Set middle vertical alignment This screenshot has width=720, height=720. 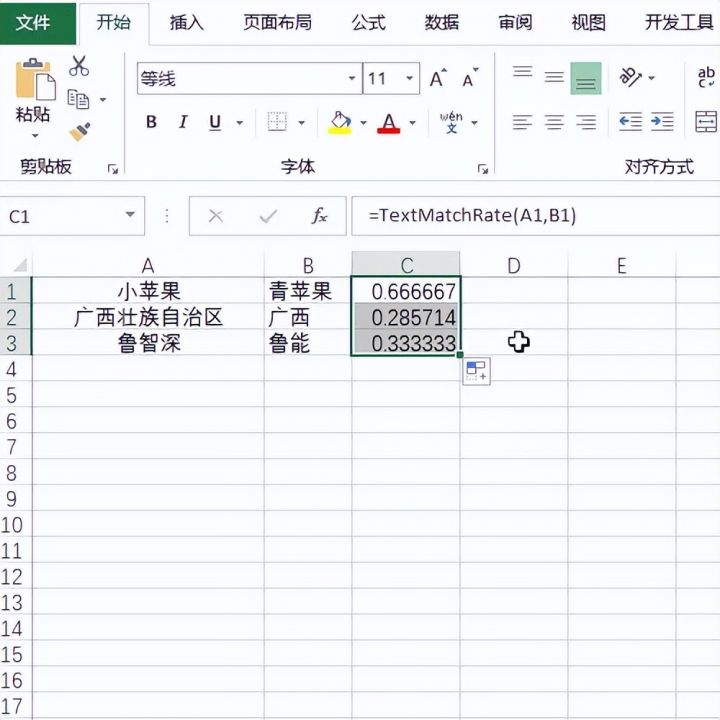click(554, 77)
